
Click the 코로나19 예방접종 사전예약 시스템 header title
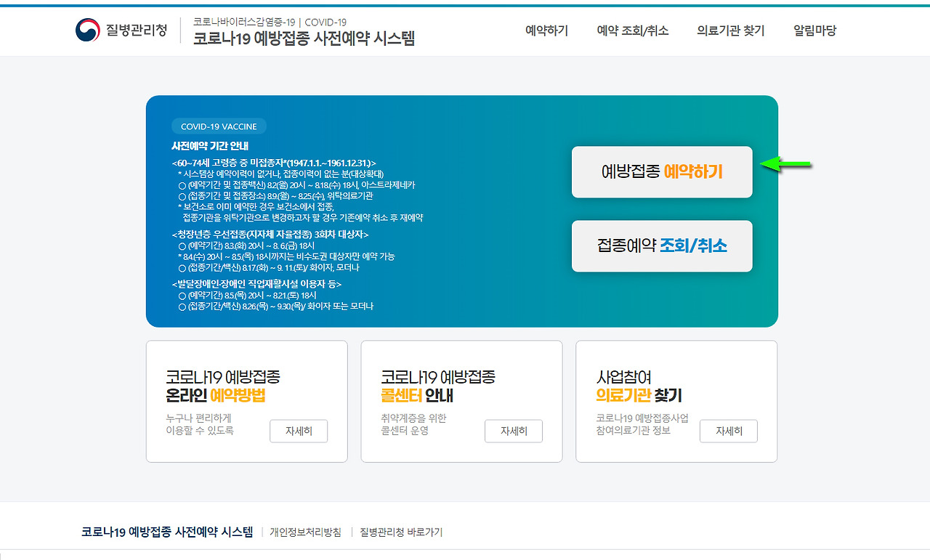(x=304, y=39)
